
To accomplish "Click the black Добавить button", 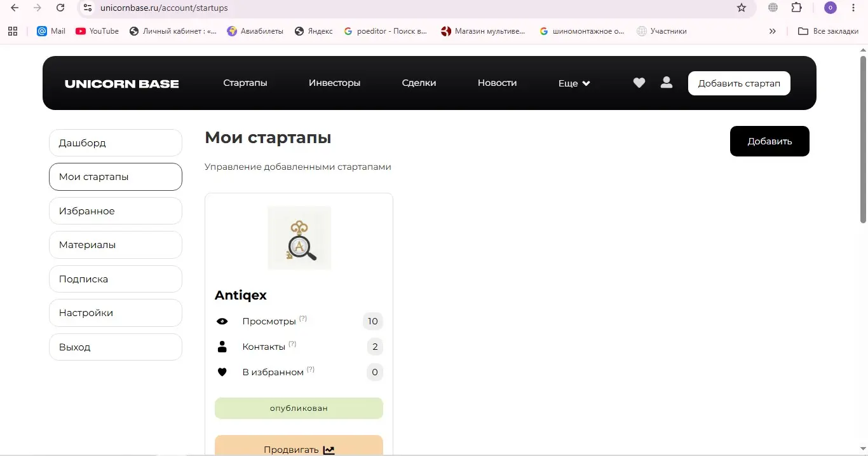I will point(770,141).
